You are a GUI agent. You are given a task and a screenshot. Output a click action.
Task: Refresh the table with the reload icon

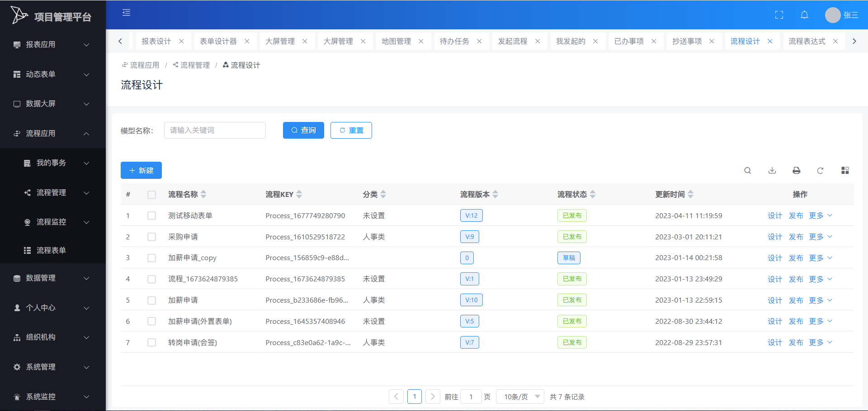(x=820, y=170)
